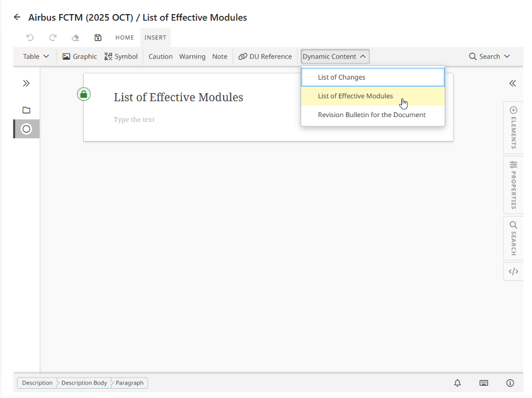
Task: Select Description breadcrumb
Action: [x=37, y=383]
